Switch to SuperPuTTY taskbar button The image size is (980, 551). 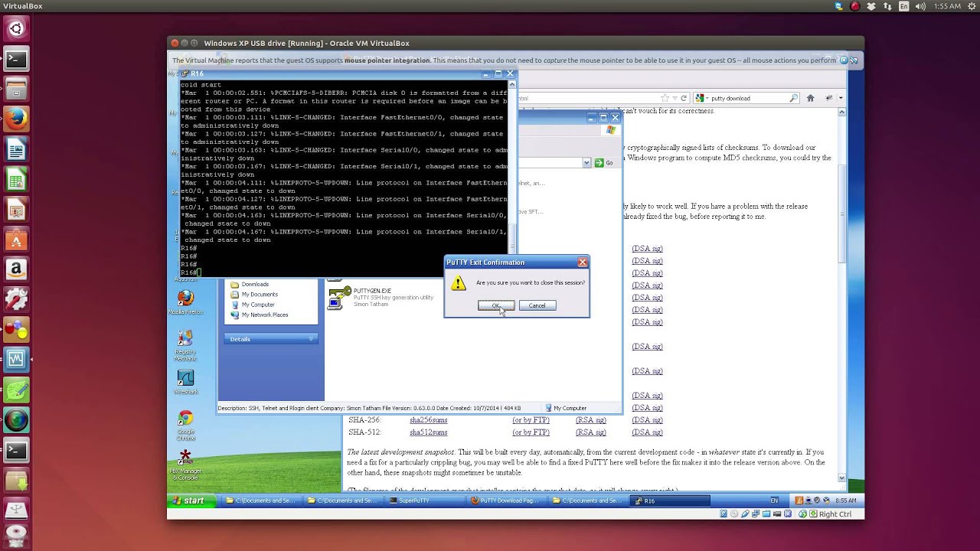(424, 500)
